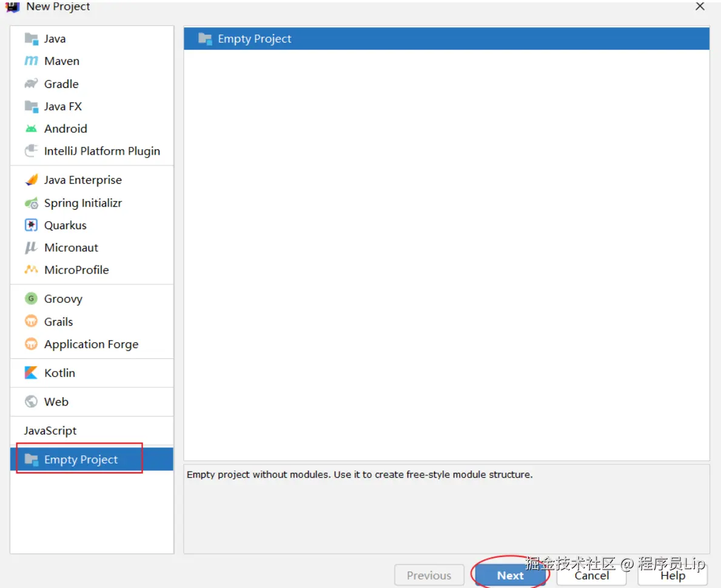Click the IntelliJ Platform Plugin icon

[32, 151]
